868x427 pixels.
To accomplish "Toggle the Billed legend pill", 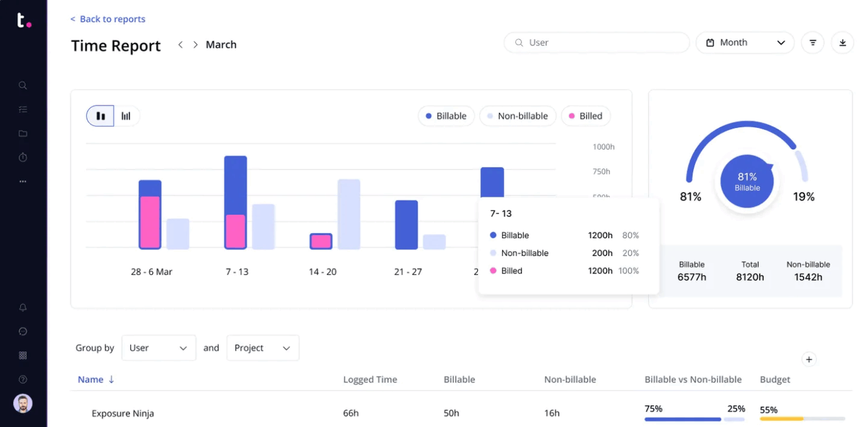I will pos(585,115).
